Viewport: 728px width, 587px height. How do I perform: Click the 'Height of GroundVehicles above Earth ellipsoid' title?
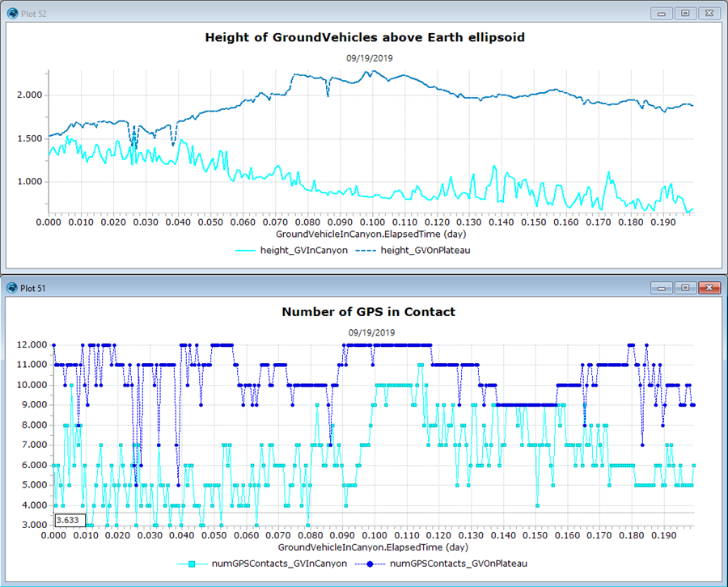(x=365, y=37)
